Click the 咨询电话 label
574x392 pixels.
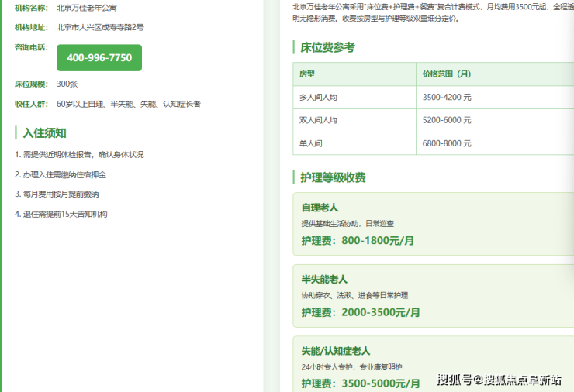31,47
